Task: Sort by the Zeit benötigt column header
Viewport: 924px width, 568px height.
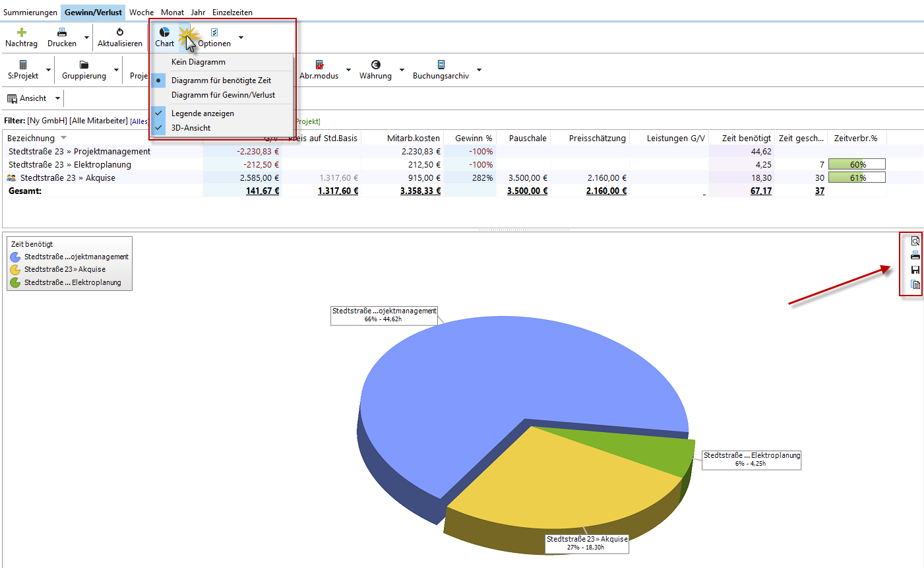Action: (x=746, y=139)
